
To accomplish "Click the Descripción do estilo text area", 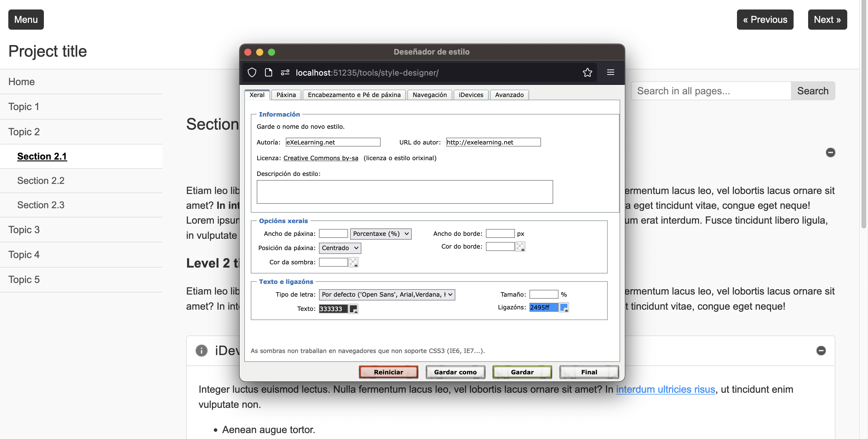I will [x=404, y=192].
